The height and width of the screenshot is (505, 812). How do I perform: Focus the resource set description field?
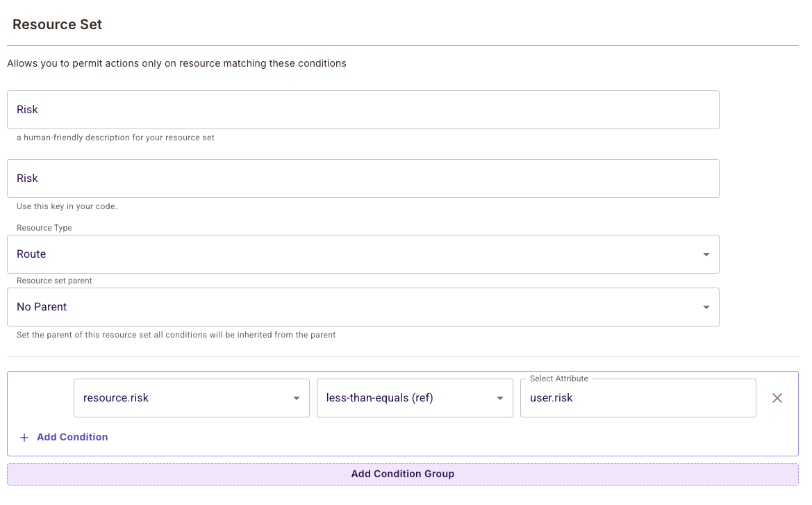pyautogui.click(x=363, y=110)
